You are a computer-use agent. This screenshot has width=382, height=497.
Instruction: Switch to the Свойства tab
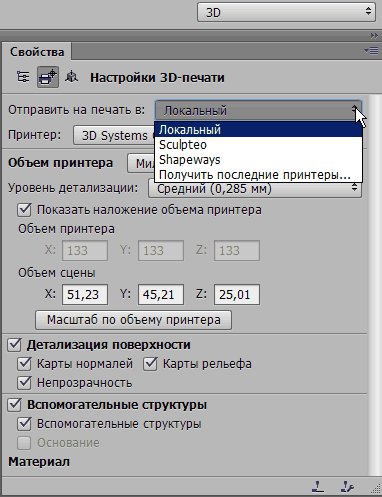[x=37, y=52]
